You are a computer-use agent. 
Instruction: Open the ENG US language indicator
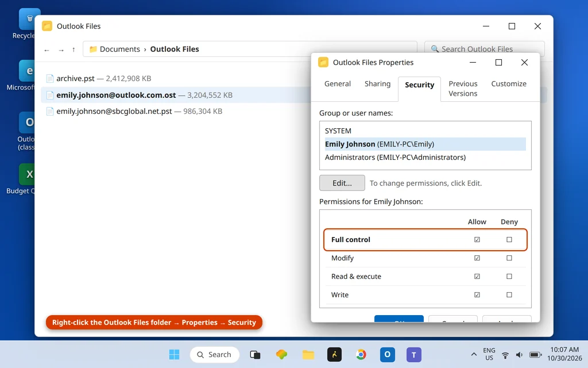(489, 354)
